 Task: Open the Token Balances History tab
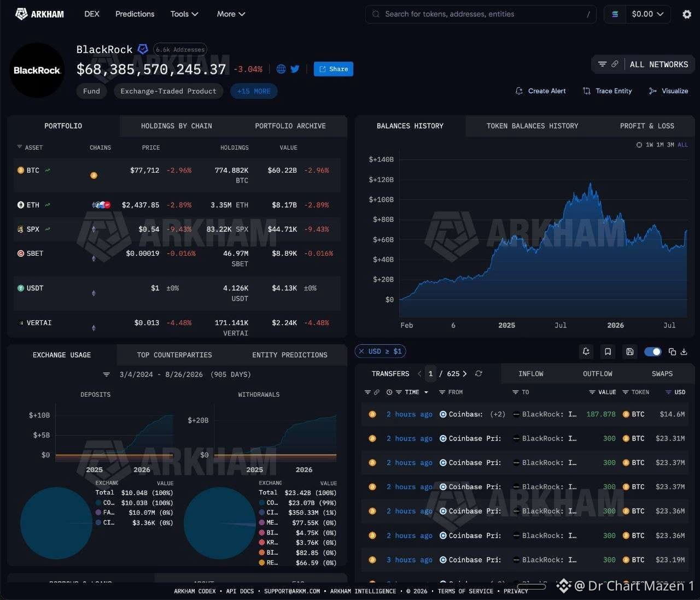coord(533,126)
